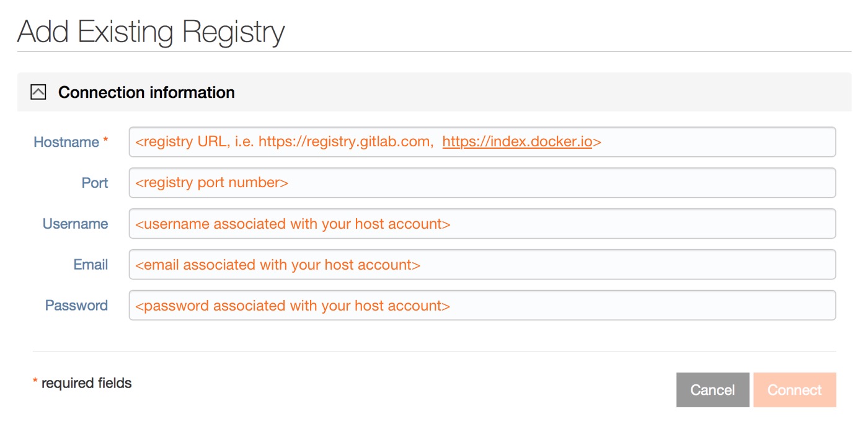The width and height of the screenshot is (868, 424).
Task: Click the Connect button
Action: pos(795,389)
